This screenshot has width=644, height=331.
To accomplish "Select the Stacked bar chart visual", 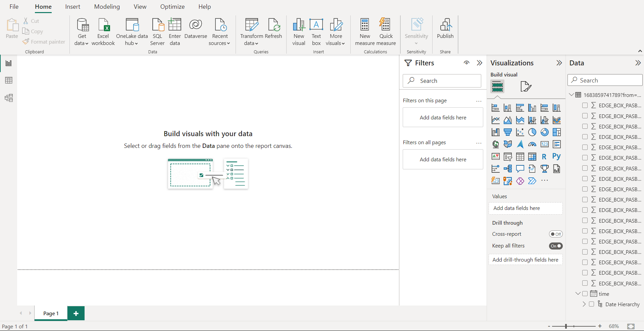I will [495, 108].
